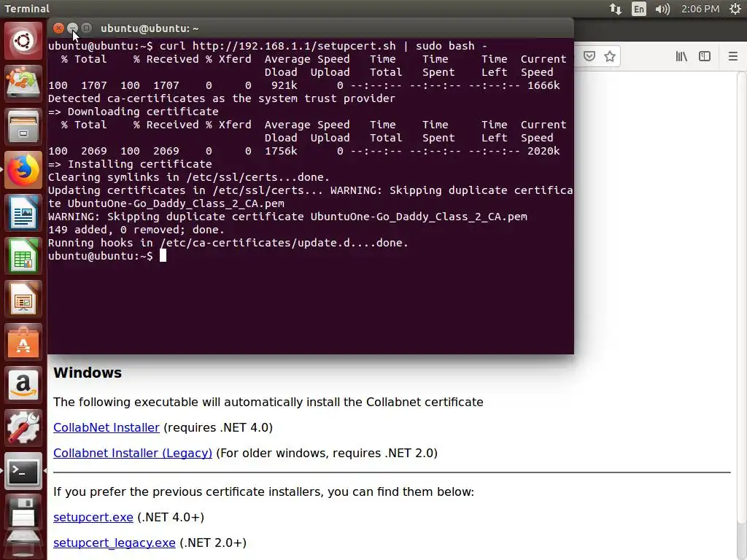
Task: Download the CollabNet Installer link
Action: coord(107,427)
